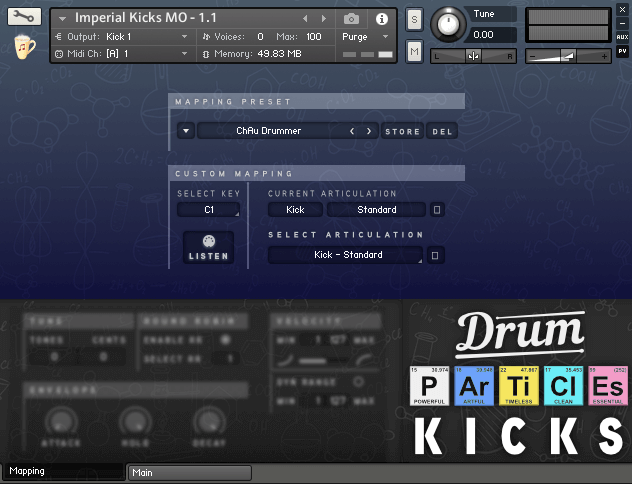Open the Purge dropdown menu
This screenshot has height=484, width=632.
pyautogui.click(x=365, y=37)
